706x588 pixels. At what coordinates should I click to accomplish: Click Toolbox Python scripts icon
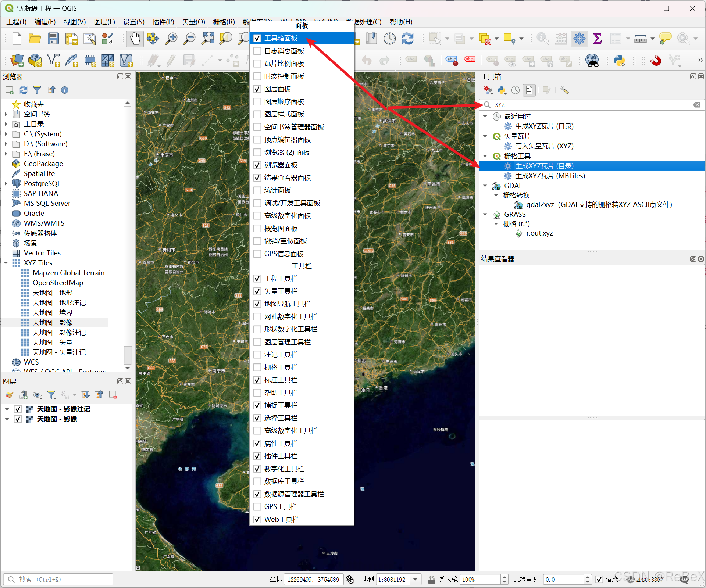(x=502, y=90)
